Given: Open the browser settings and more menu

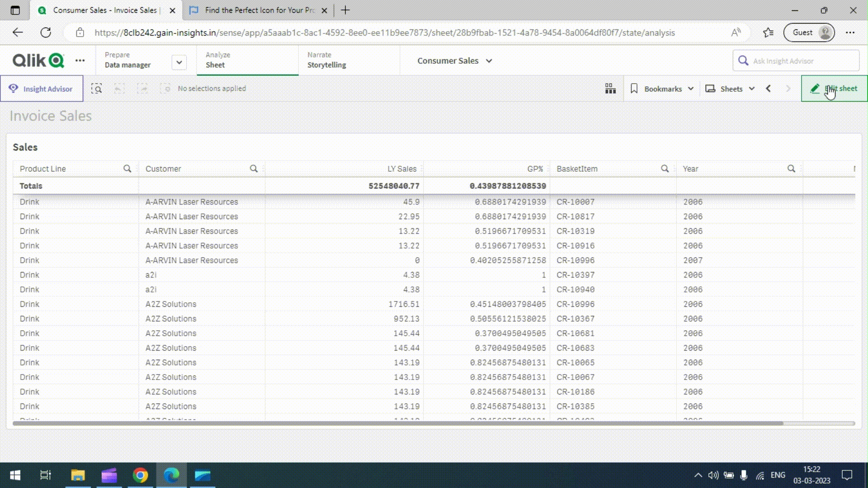Looking at the screenshot, I should tap(850, 33).
